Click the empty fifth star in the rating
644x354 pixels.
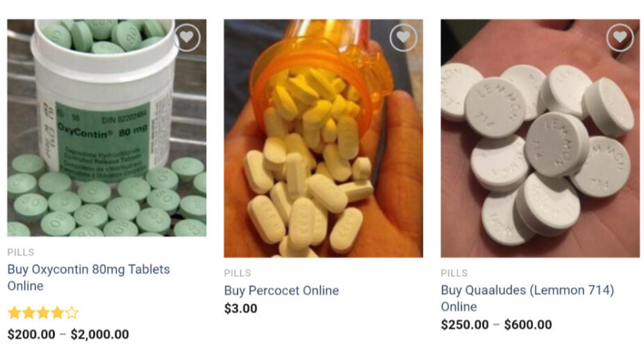click(x=72, y=313)
